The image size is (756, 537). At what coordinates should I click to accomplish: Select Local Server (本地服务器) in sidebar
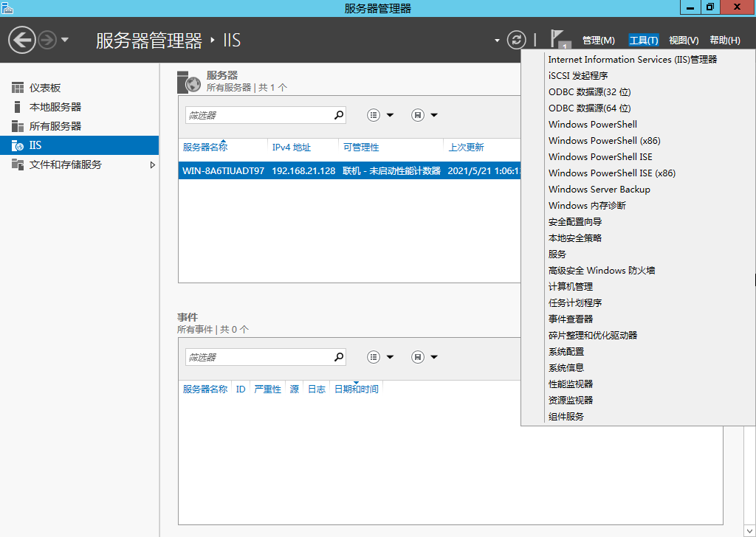55,107
